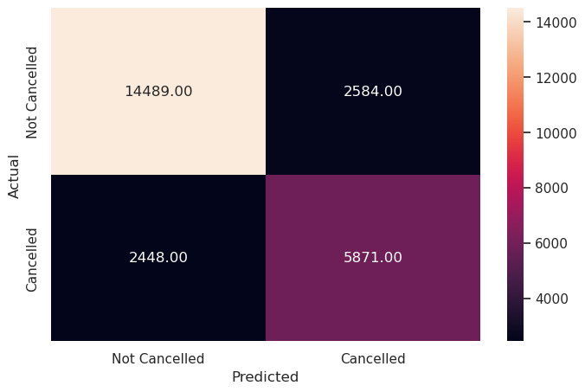The width and height of the screenshot is (585, 392).
Task: Click the orange colorbar section beside 12000
Action: (x=515, y=78)
